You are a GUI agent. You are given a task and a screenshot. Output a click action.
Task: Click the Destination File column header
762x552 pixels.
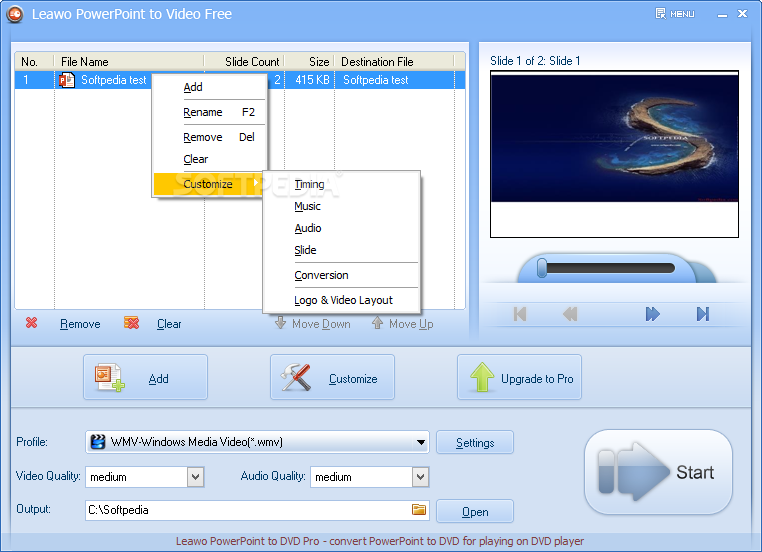(395, 62)
